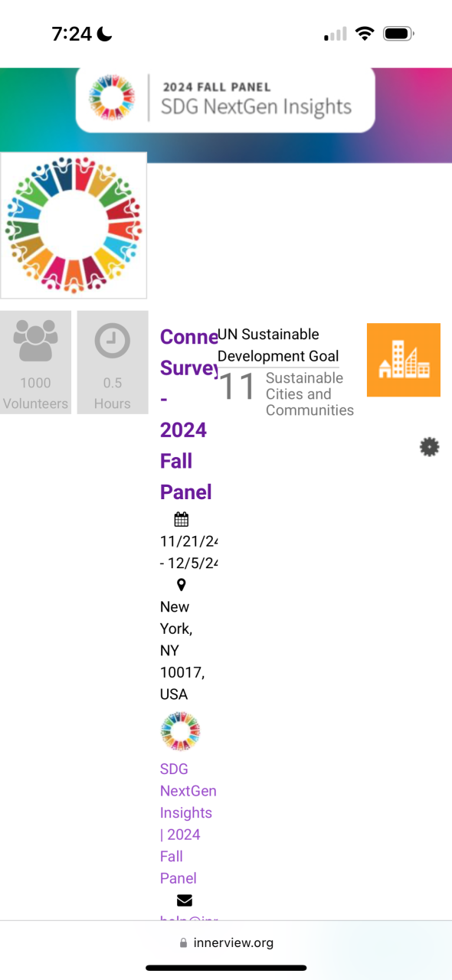Tap the envelope email icon

185,900
